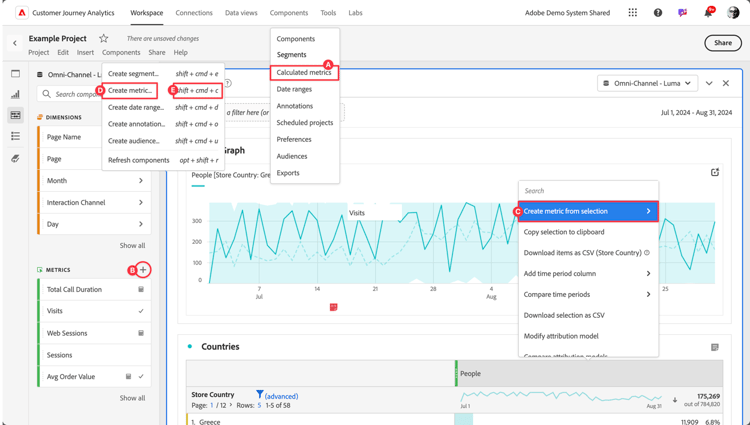This screenshot has width=750, height=425.
Task: Open the help question mark icon
Action: click(x=658, y=13)
